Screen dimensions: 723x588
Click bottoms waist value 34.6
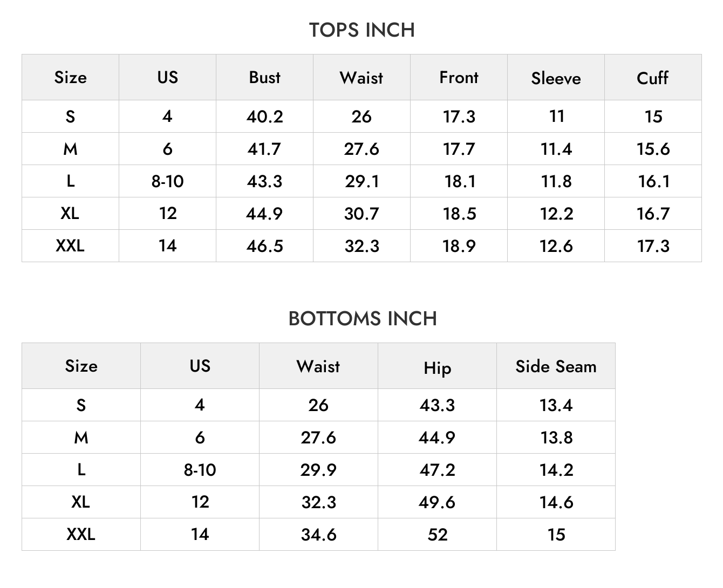[318, 535]
